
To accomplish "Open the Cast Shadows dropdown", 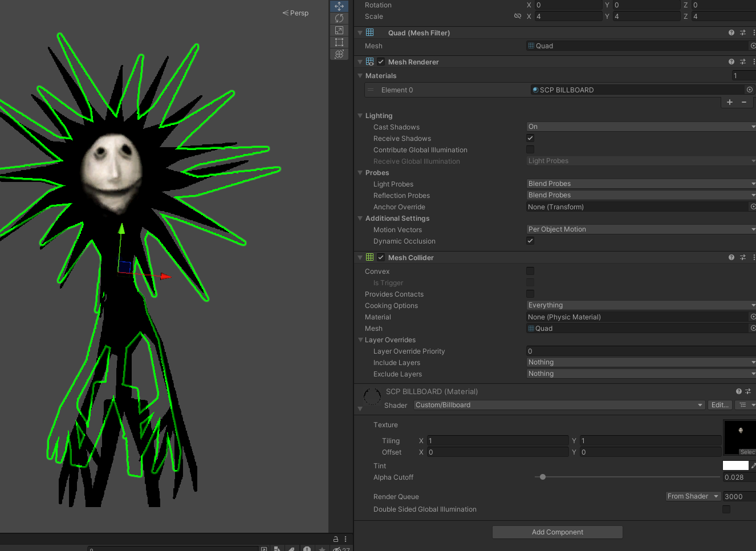I will (x=641, y=127).
